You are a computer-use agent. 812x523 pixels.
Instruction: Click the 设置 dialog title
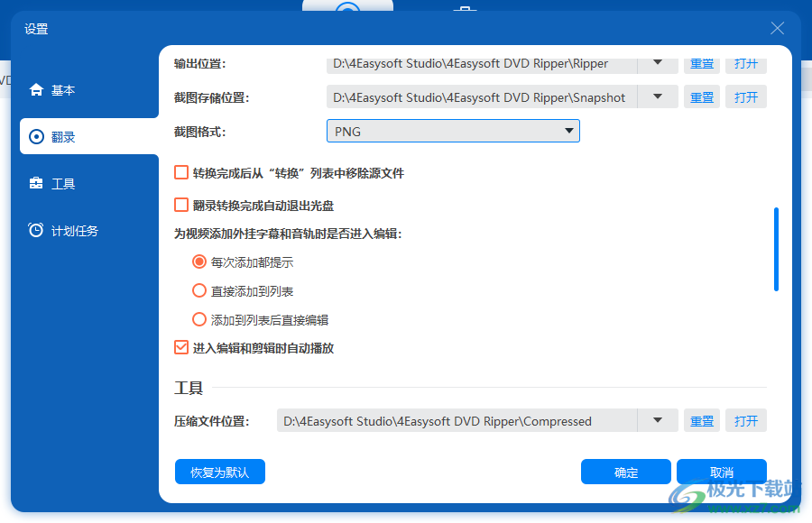[36, 29]
